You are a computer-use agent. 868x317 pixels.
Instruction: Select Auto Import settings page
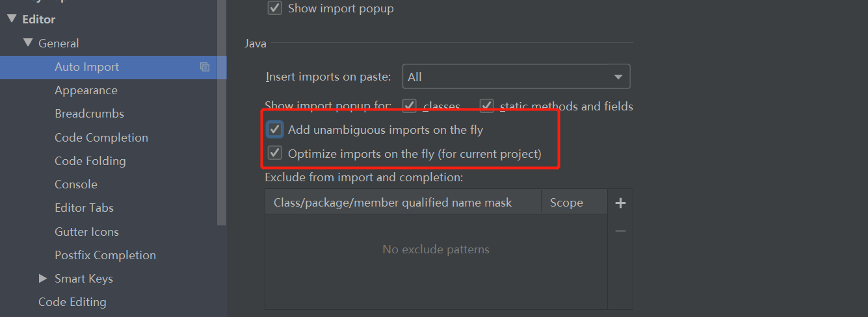pos(113,67)
